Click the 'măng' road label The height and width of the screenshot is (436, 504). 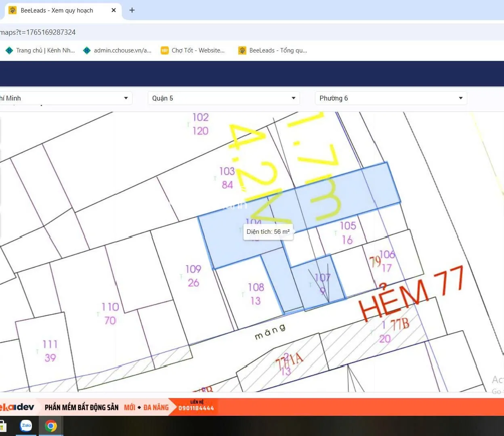click(270, 331)
